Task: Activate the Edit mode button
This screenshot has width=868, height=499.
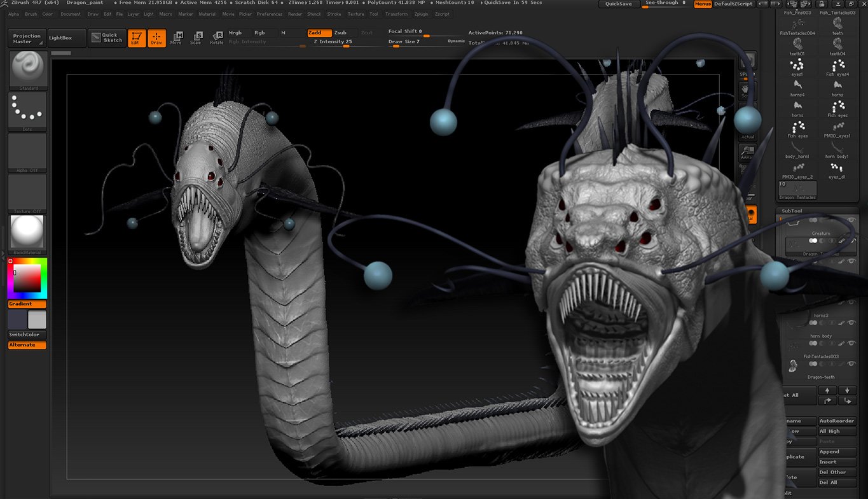Action: pyautogui.click(x=135, y=38)
